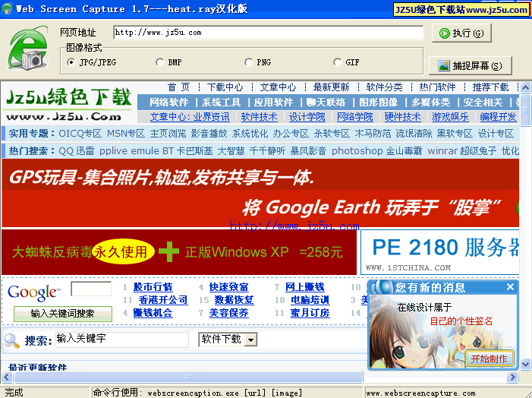Select the 应用软件 category tab
The height and width of the screenshot is (398, 532).
(273, 103)
